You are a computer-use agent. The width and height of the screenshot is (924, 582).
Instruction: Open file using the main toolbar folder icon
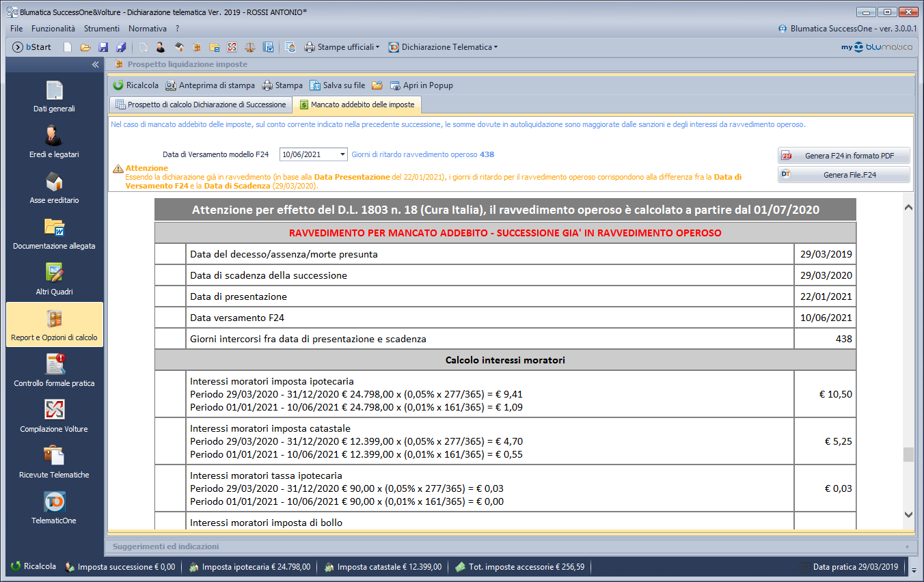tap(85, 47)
